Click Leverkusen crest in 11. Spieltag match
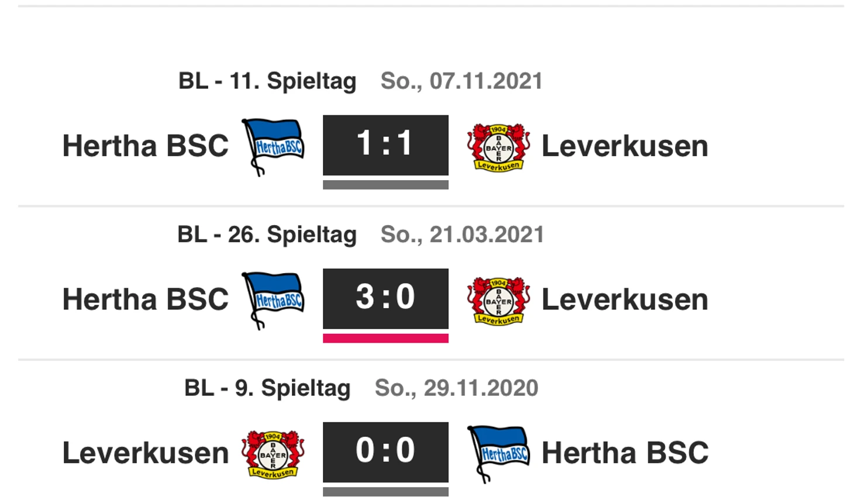Screen dimensions: 854x504 pos(498,147)
